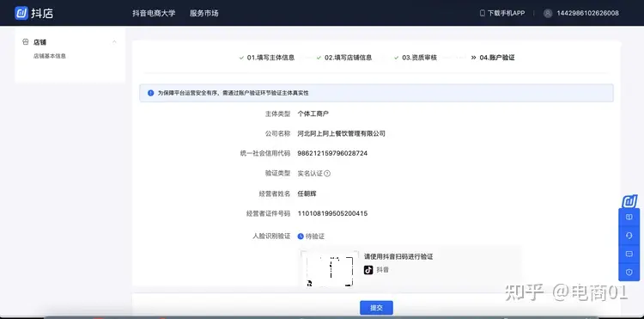This screenshot has width=644, height=319.
Task: Click operator name 任朝辉
Action: coord(307,193)
